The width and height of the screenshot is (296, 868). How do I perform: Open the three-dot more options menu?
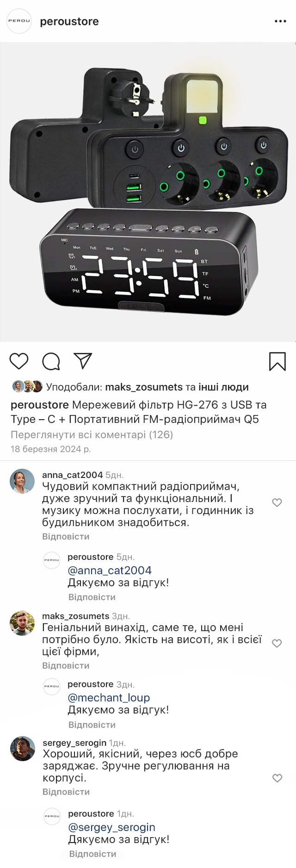tap(280, 21)
